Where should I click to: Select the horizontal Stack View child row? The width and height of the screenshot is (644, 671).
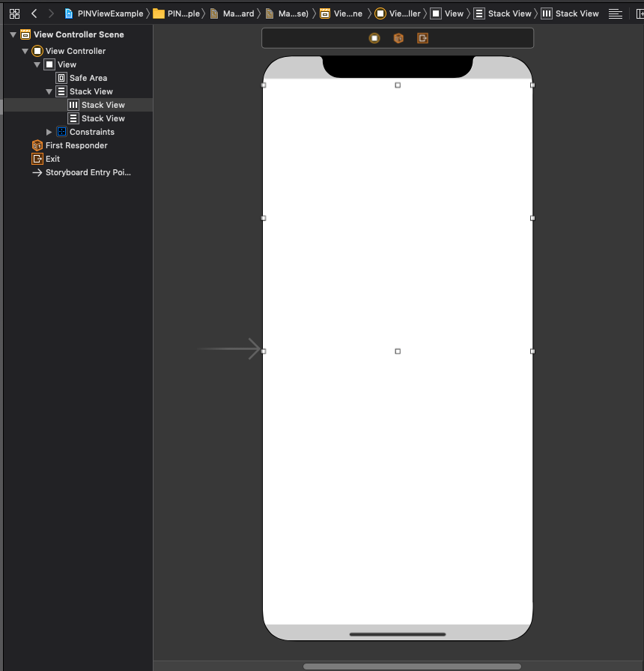79,105
